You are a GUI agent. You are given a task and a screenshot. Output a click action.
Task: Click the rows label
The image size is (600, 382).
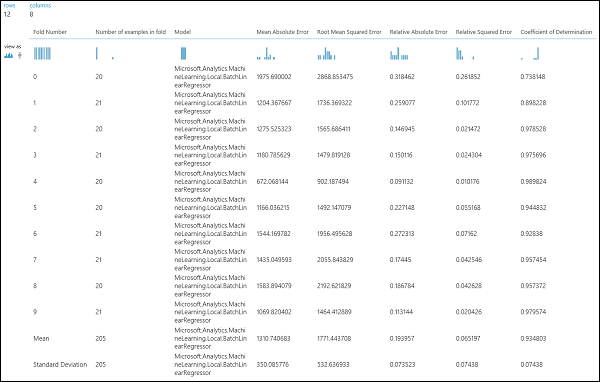[10, 6]
